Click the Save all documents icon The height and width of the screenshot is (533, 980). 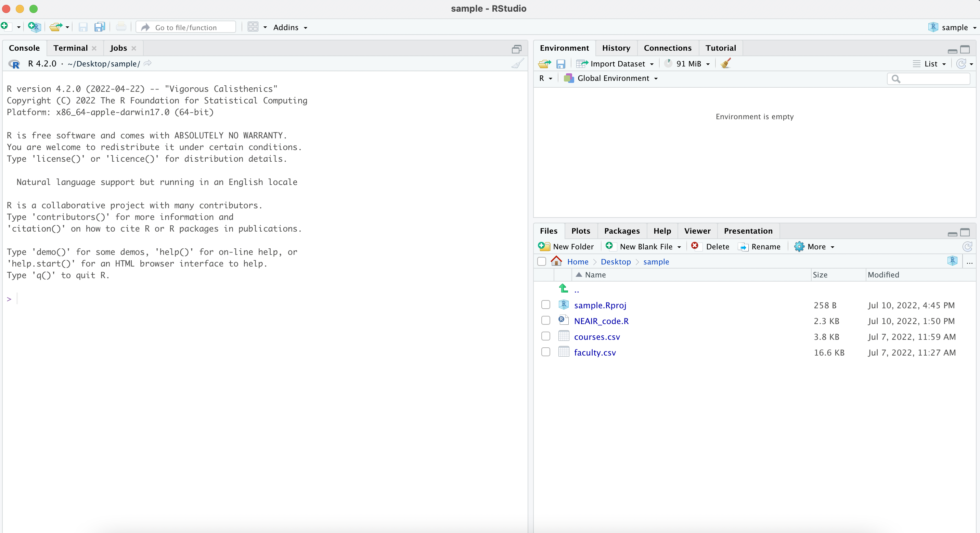[100, 27]
